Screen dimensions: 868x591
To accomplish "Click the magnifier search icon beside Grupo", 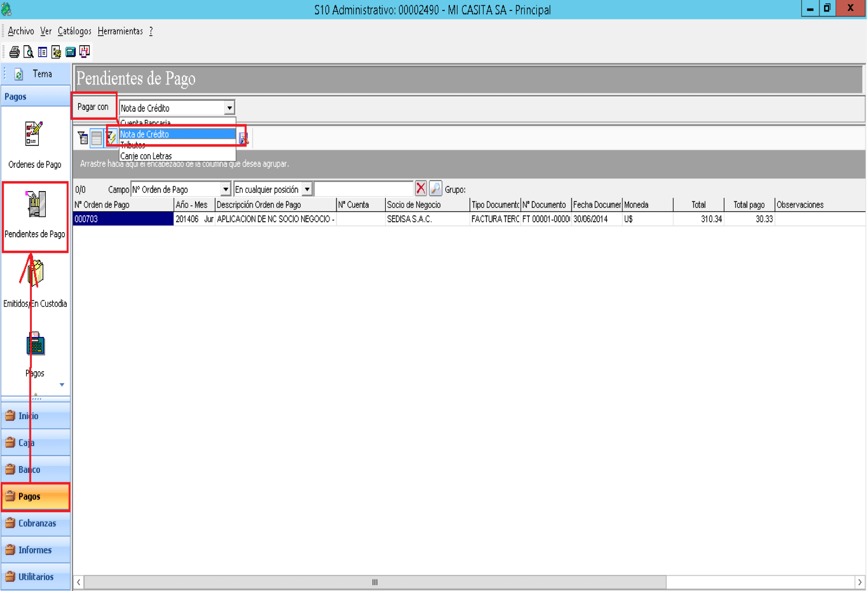I will pos(435,189).
